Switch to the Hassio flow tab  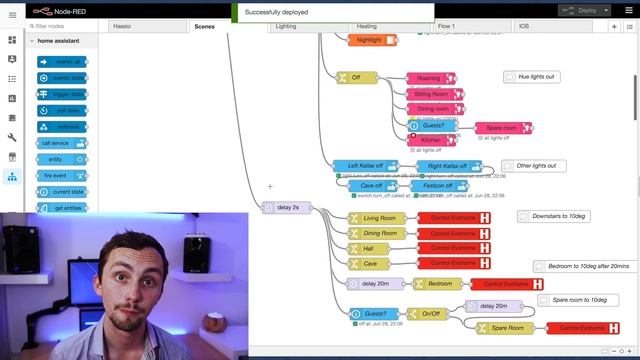pos(147,27)
